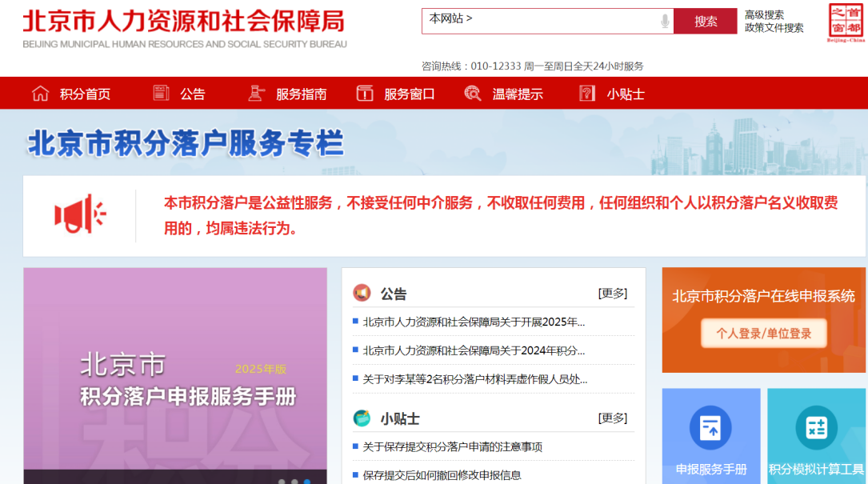
Task: Click the 2025年版 申报服务手册 banner image
Action: pos(175,376)
